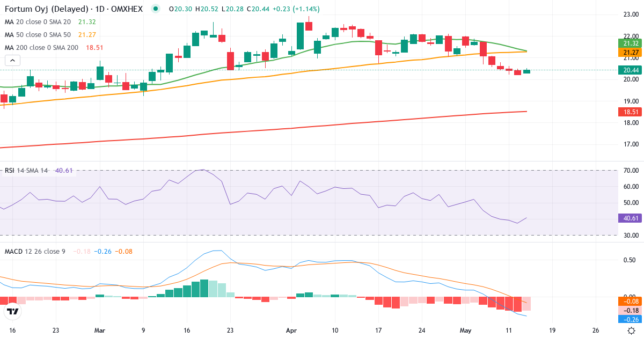Select the MA 200 close 0 SMA 200 legend
Viewport: 644px width, 338px height.
(41, 48)
